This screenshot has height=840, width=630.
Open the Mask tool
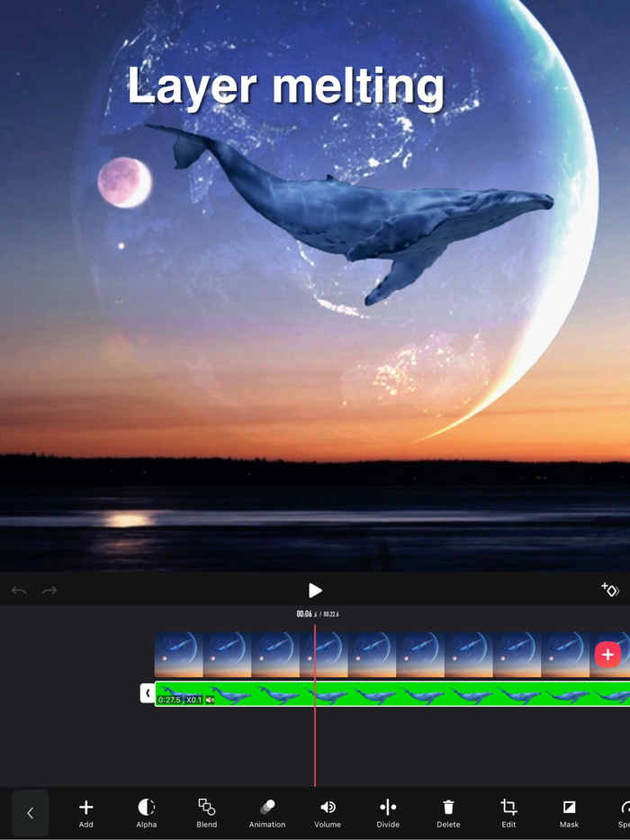point(569,813)
